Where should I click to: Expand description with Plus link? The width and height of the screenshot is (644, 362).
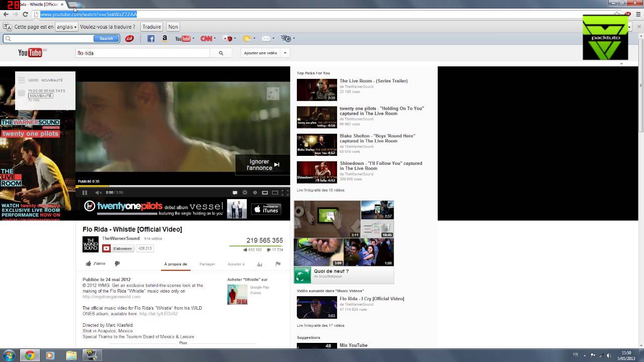(x=183, y=343)
